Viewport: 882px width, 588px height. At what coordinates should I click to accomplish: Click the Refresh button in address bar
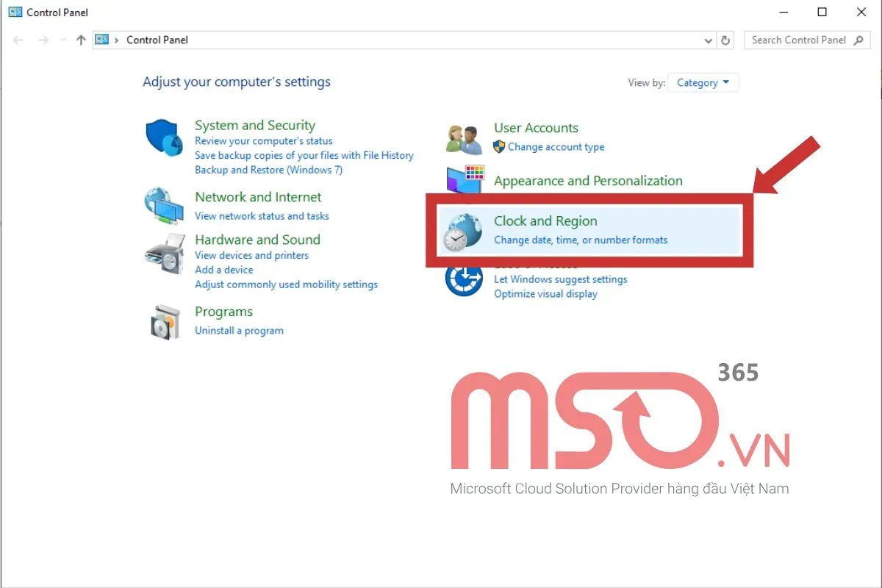726,40
